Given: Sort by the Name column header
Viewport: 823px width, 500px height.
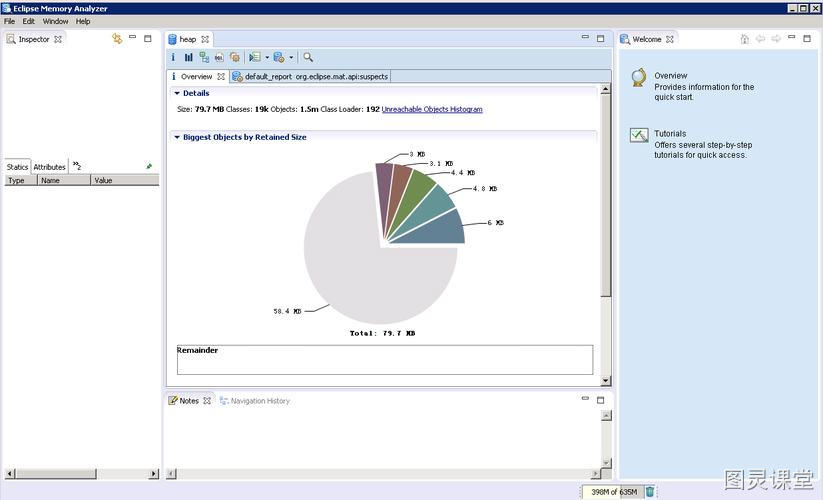Looking at the screenshot, I should 64,180.
